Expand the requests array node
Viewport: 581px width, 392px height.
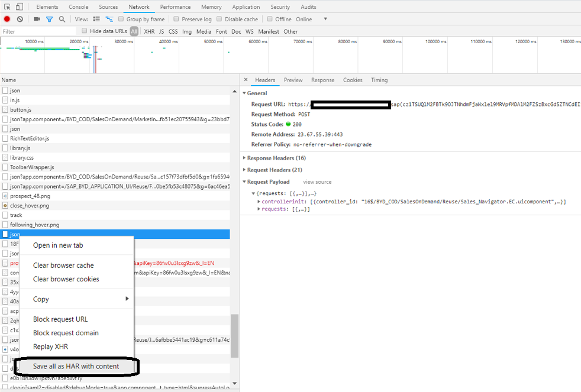[259, 209]
